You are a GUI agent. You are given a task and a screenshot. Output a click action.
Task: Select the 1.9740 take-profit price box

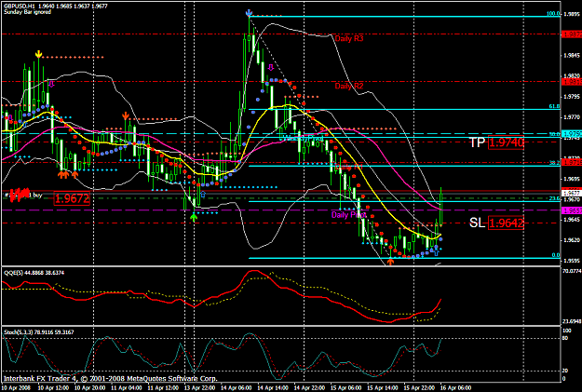coord(507,142)
